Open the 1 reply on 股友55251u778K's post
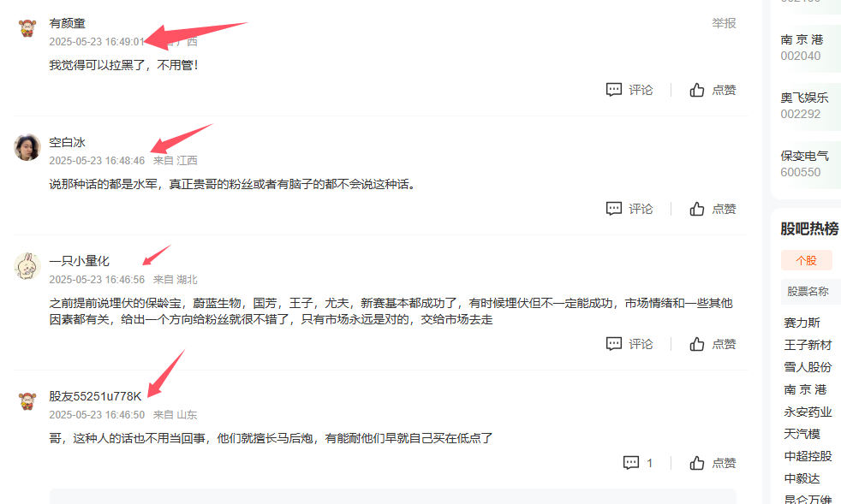 638,463
